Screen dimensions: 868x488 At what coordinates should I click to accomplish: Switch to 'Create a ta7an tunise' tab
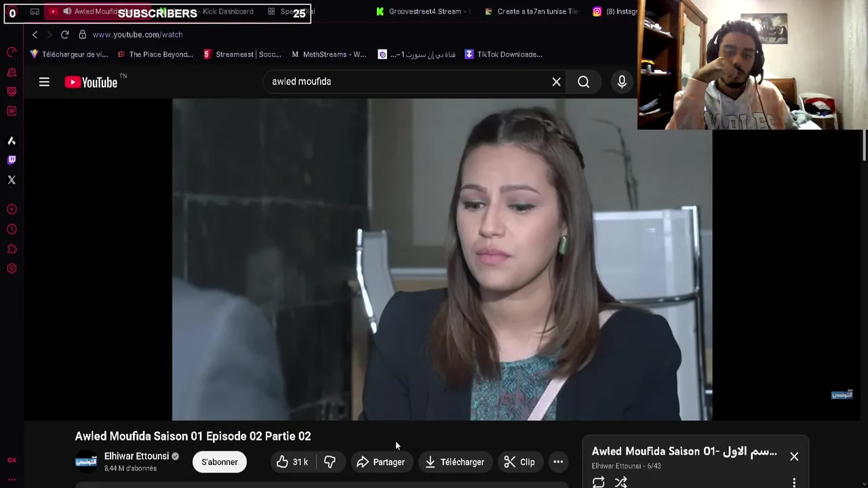532,12
